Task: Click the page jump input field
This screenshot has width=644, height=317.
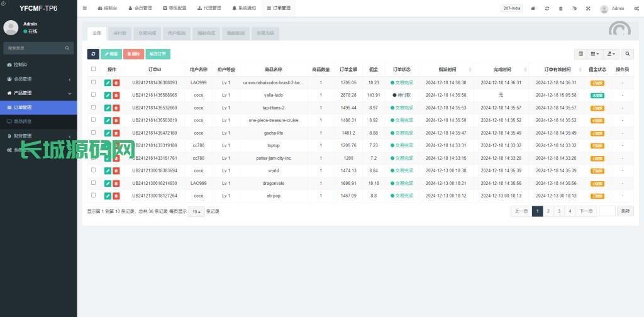Action: (x=607, y=211)
